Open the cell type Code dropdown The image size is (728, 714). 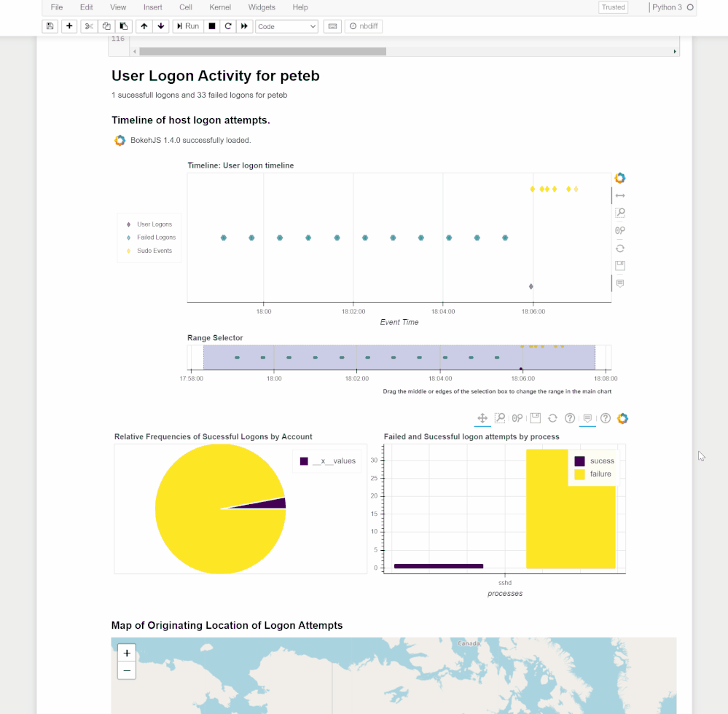coord(286,26)
